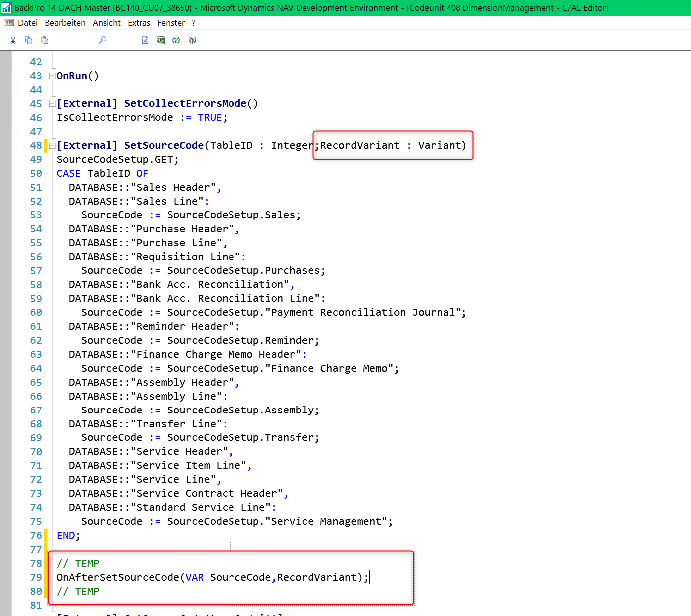Viewport: 691px width, 616px height.
Task: Click the green Run toolbar icon
Action: (x=161, y=40)
